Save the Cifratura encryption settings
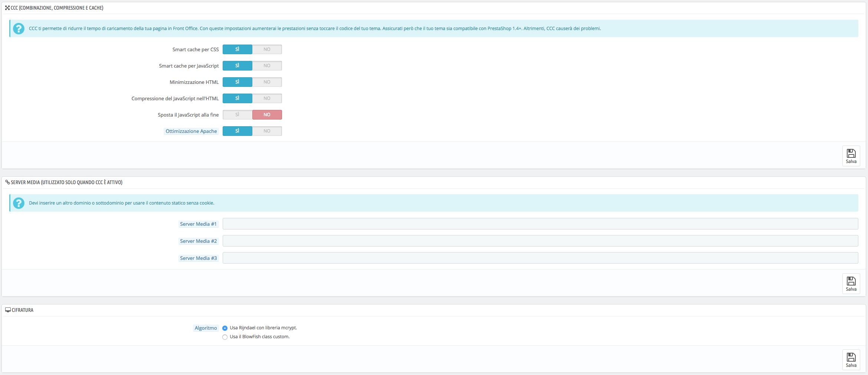 pyautogui.click(x=851, y=360)
